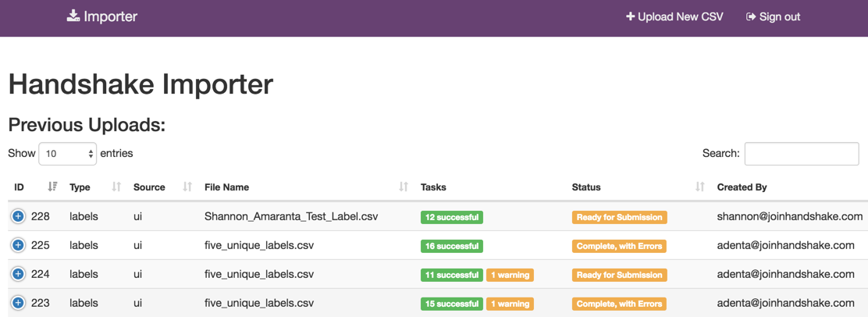Sort by Source column arrows
The width and height of the screenshot is (868, 317).
coord(187,187)
